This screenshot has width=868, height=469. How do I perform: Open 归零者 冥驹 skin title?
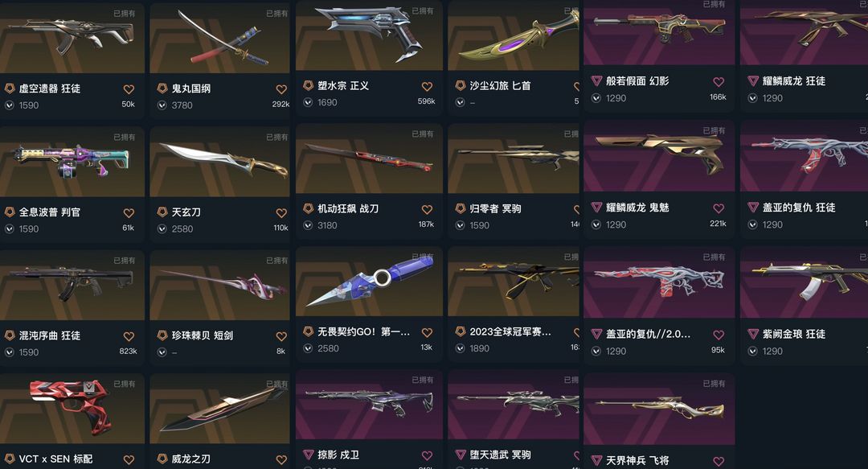click(495, 208)
